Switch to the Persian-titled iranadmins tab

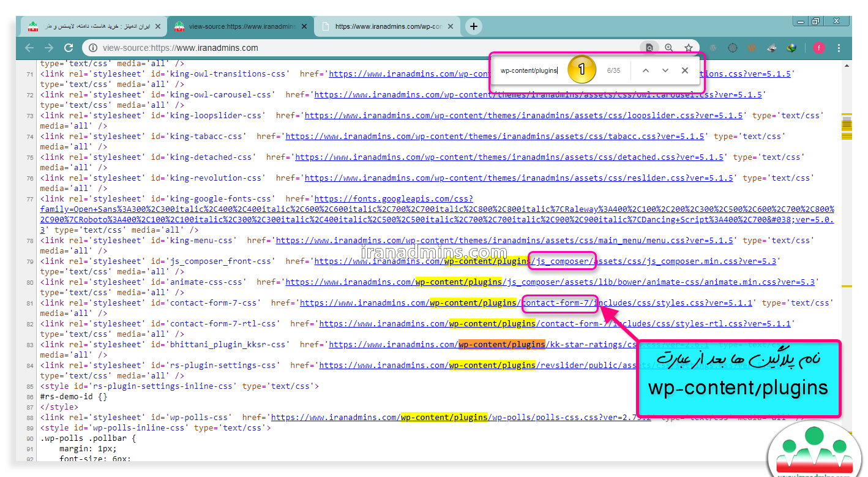click(x=94, y=26)
